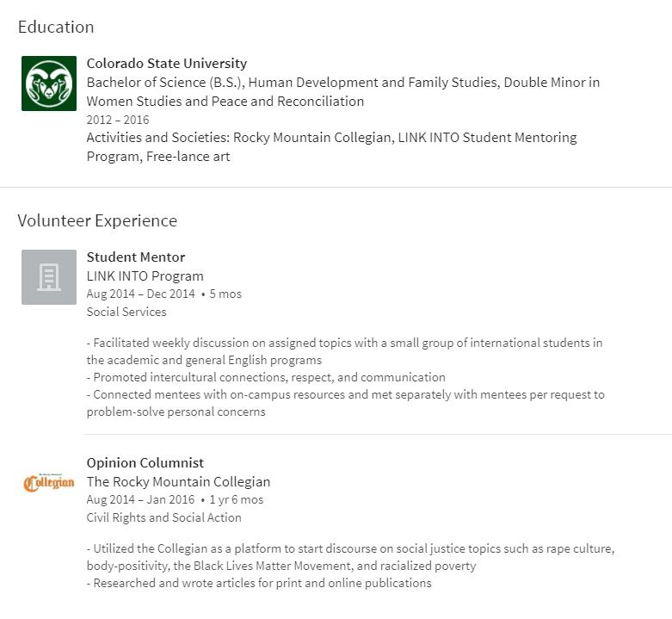Click the Education section heading
This screenshot has width=672, height=619.
pos(56,27)
